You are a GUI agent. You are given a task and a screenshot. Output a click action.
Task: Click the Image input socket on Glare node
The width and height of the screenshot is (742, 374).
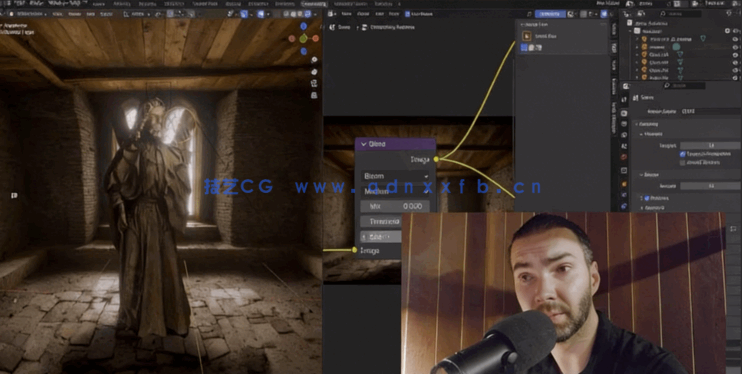coord(354,250)
